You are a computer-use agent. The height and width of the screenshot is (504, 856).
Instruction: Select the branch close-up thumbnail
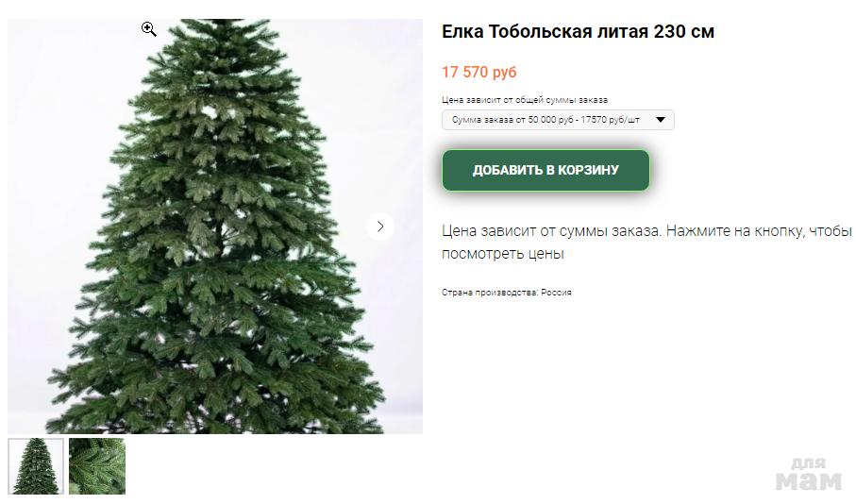[97, 466]
